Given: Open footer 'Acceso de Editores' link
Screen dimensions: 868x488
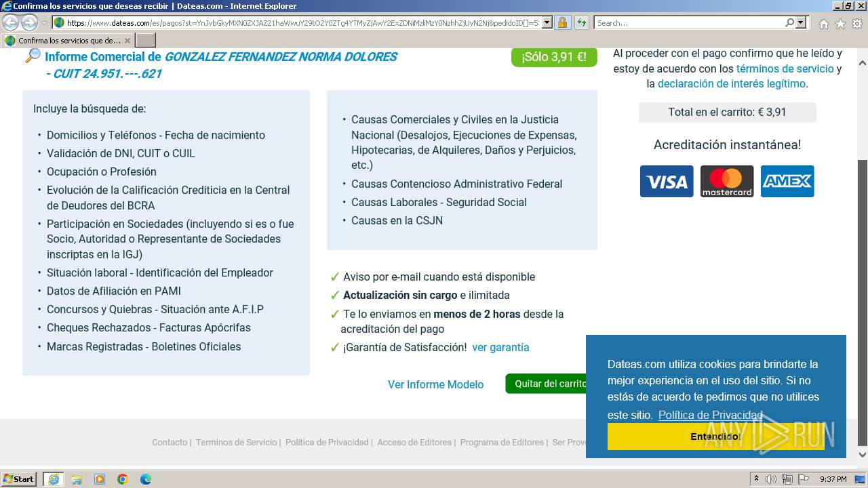Looking at the screenshot, I should [414, 443].
